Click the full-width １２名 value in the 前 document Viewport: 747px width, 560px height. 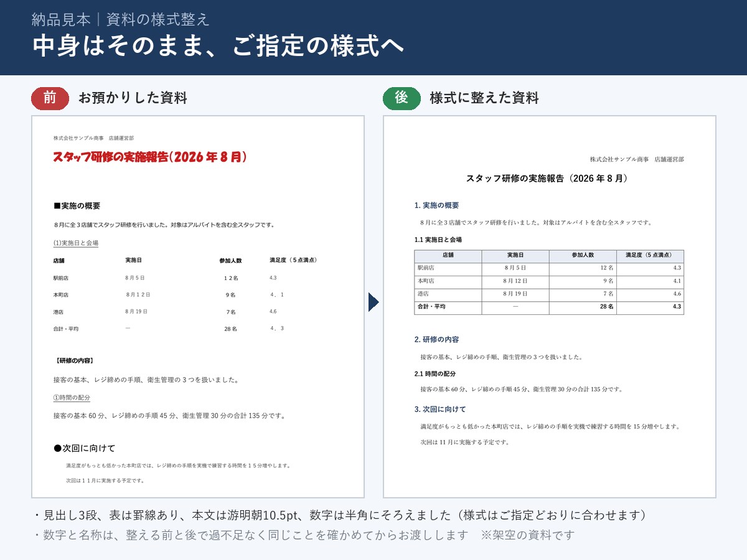(x=231, y=278)
